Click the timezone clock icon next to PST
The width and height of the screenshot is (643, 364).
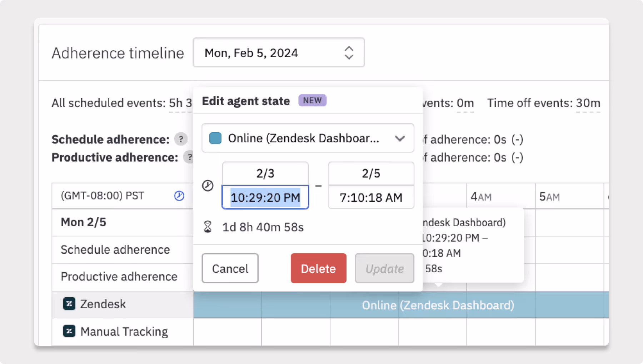coord(179,196)
